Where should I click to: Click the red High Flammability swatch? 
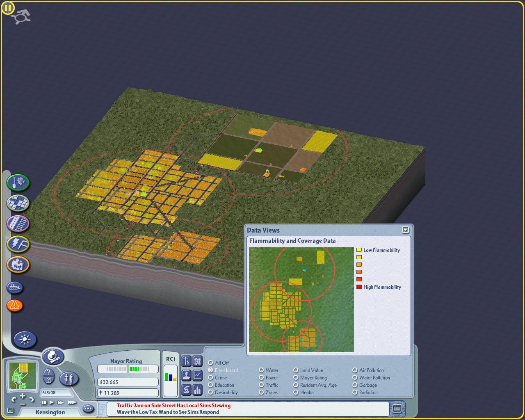pyautogui.click(x=359, y=287)
